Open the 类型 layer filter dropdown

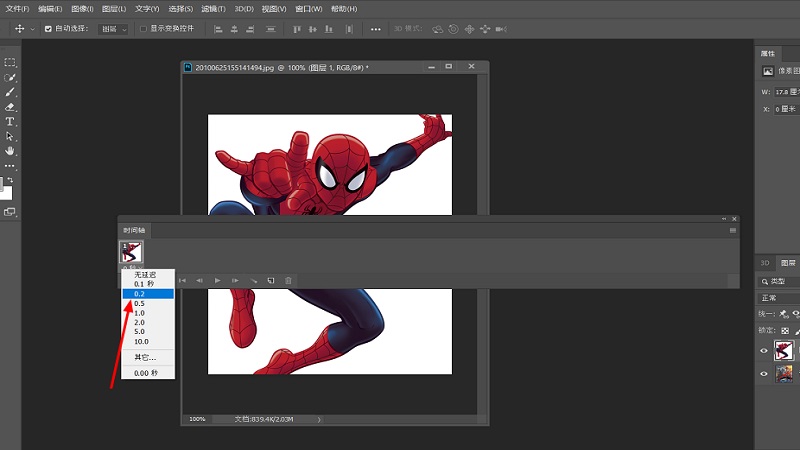pyautogui.click(x=777, y=281)
